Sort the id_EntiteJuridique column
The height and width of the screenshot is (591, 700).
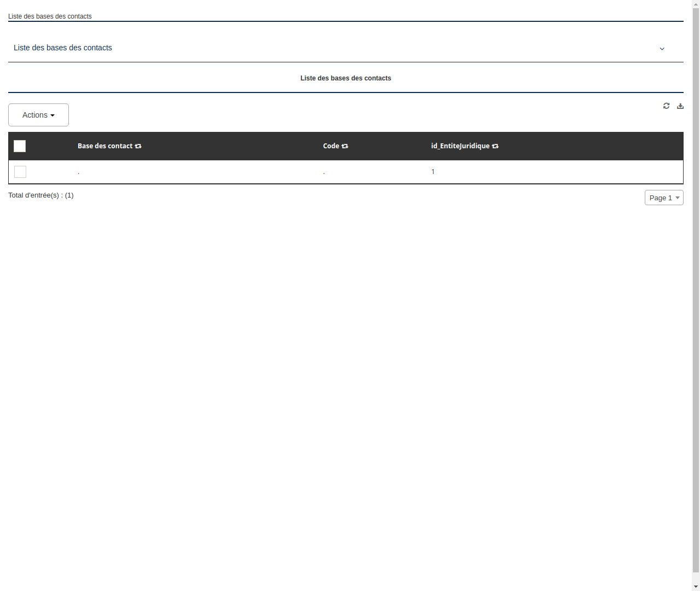click(495, 146)
